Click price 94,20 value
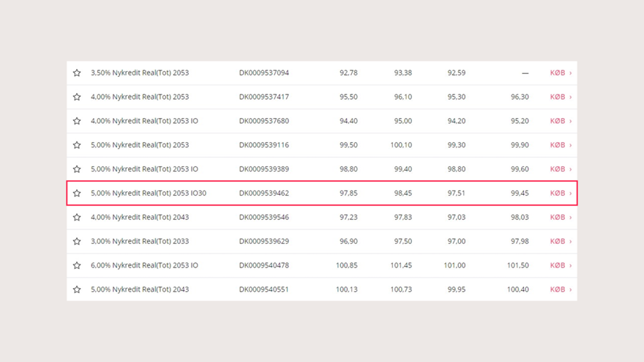Viewport: 644px width, 362px height. coord(457,121)
